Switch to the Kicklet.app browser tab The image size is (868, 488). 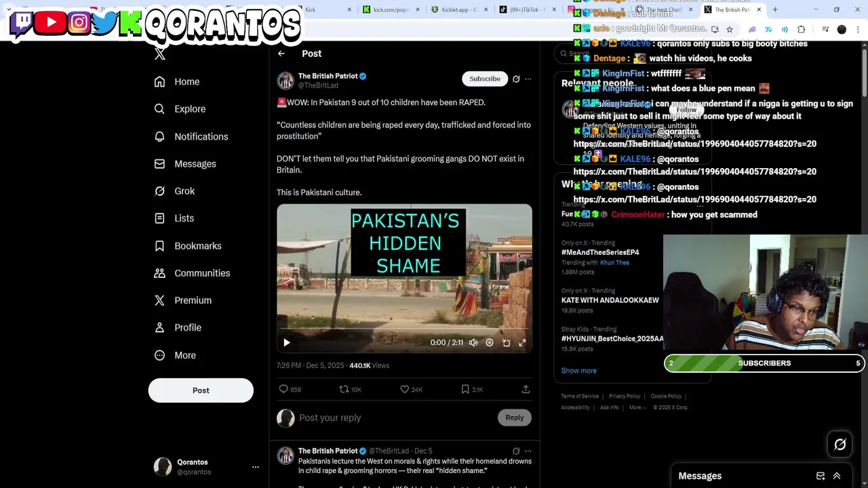coord(459,9)
